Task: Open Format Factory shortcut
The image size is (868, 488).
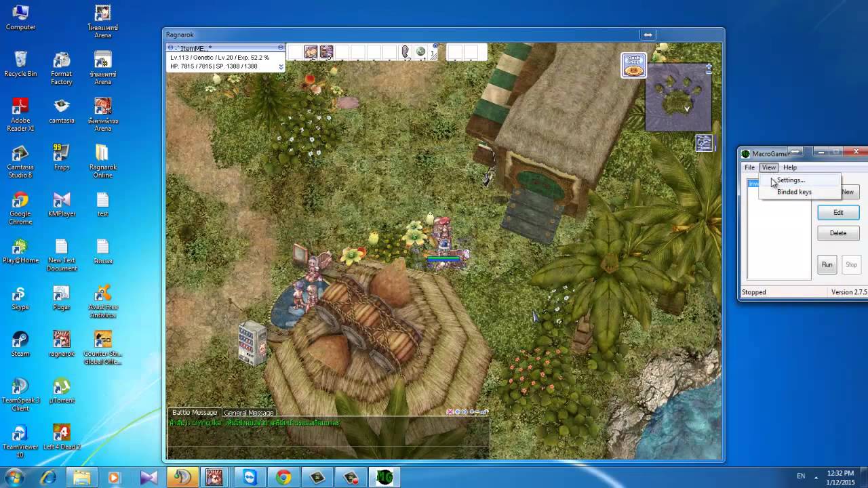Action: tap(62, 68)
